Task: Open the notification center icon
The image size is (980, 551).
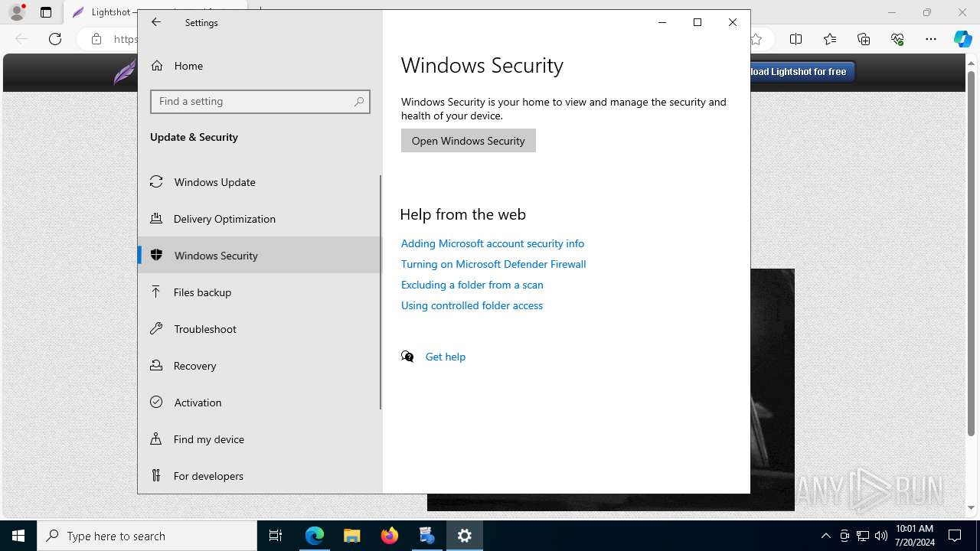Action: pyautogui.click(x=955, y=536)
